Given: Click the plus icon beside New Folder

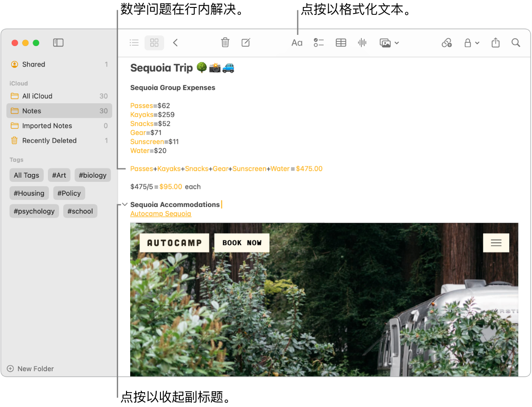Looking at the screenshot, I should [x=11, y=369].
